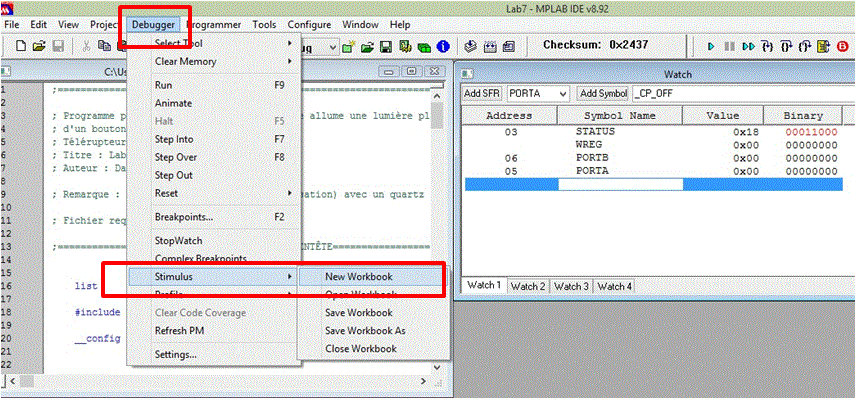Expand the Select Tool submenu
The height and width of the screenshot is (399, 856).
[x=215, y=43]
